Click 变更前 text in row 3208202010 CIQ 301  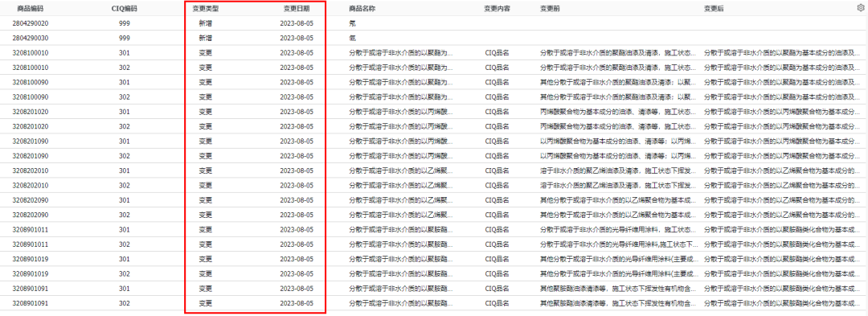[x=617, y=170]
